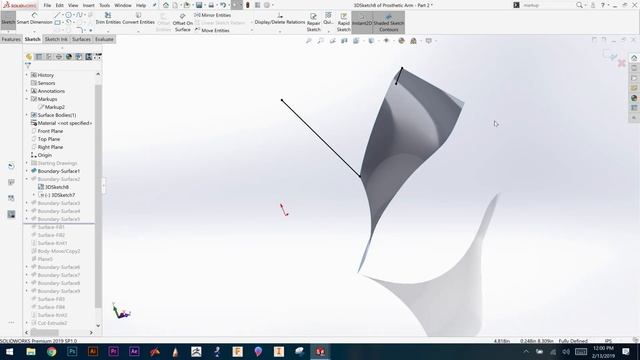Click the Print icon in title toolbar
The width and height of the screenshot is (640, 360).
pos(211,5)
